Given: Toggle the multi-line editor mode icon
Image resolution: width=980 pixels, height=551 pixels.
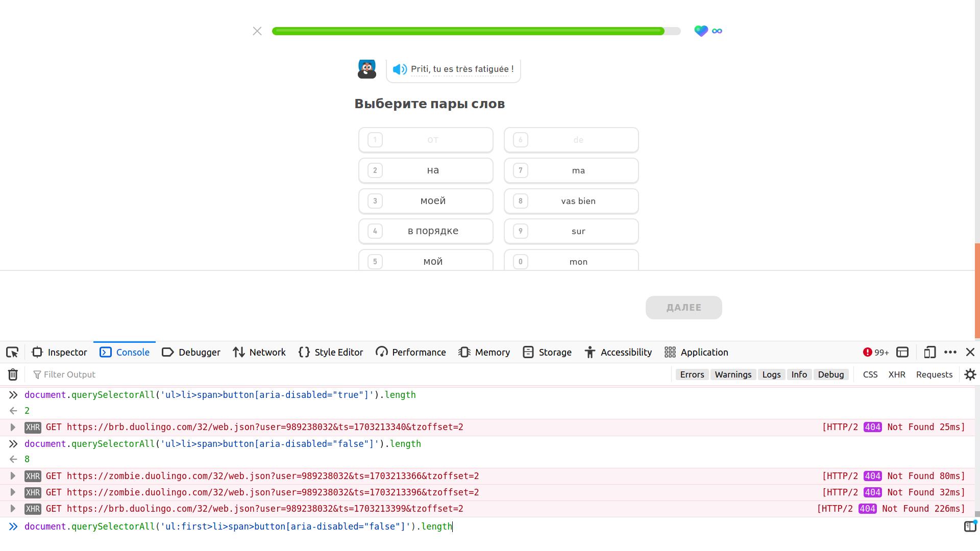Looking at the screenshot, I should pos(969,527).
